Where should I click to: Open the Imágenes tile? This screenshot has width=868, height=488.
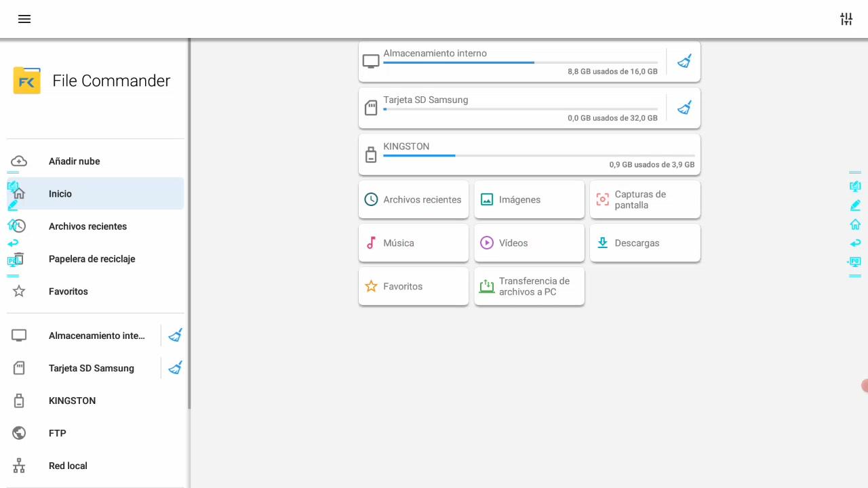pyautogui.click(x=530, y=199)
